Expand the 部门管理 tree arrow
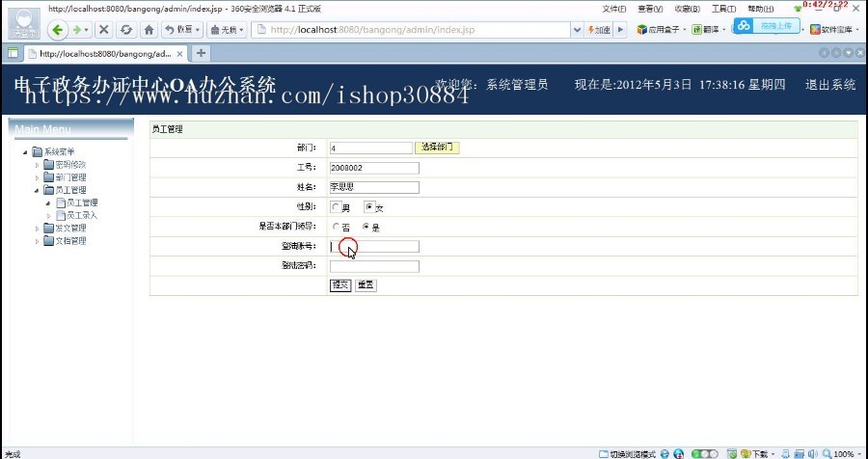This screenshot has width=868, height=459. click(x=38, y=177)
